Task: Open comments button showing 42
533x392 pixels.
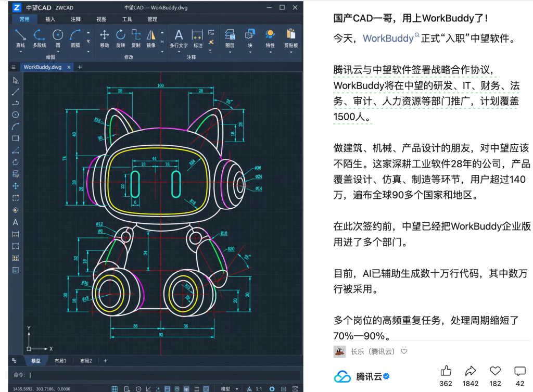Action: [x=520, y=371]
